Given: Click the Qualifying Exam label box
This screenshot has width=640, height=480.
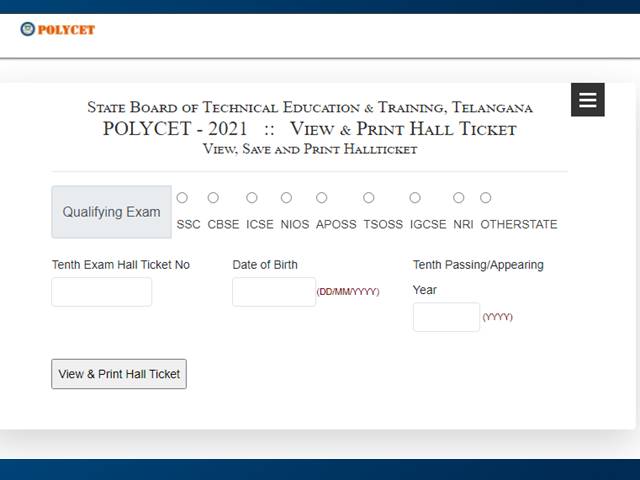Looking at the screenshot, I should (x=111, y=212).
